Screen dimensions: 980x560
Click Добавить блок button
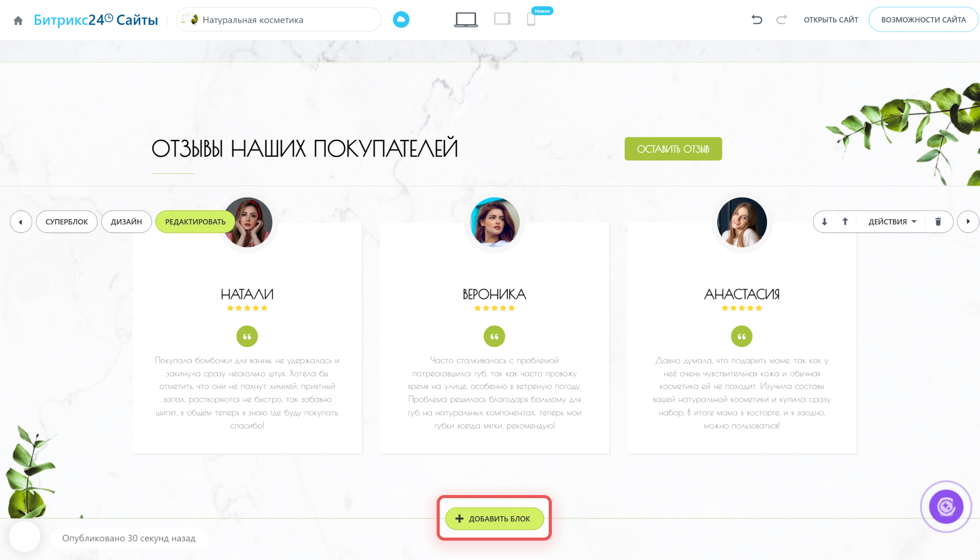[495, 519]
